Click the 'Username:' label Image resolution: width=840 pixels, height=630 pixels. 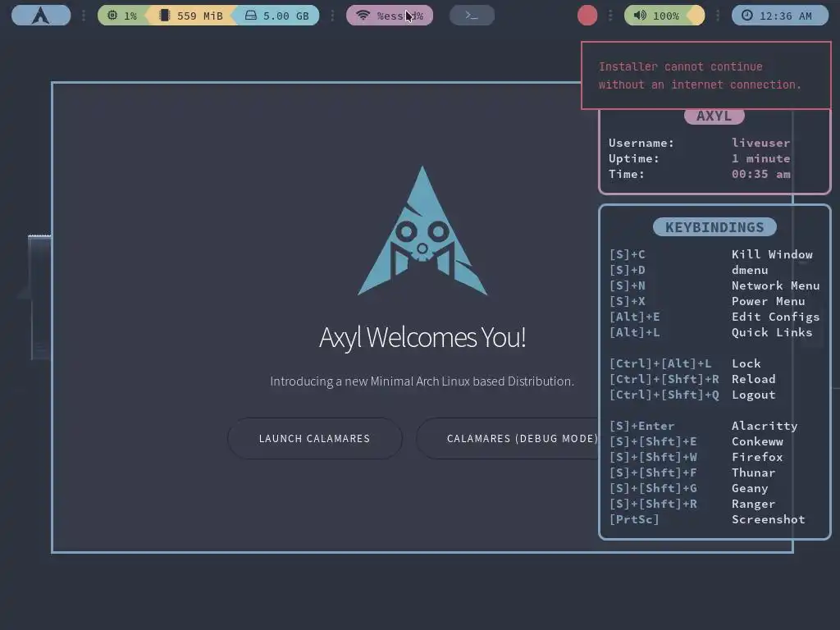pos(641,143)
